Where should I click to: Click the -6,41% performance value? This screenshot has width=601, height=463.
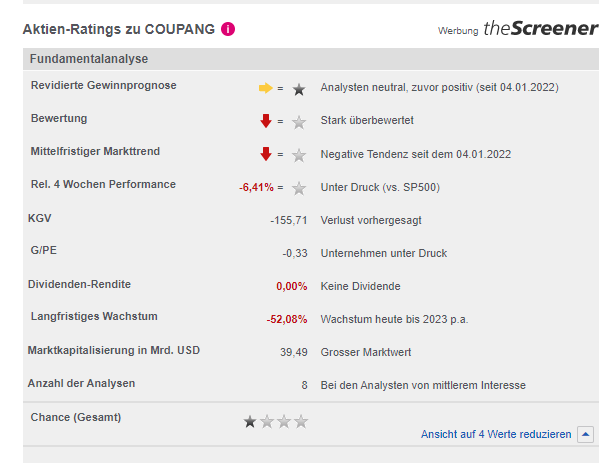coord(256,187)
